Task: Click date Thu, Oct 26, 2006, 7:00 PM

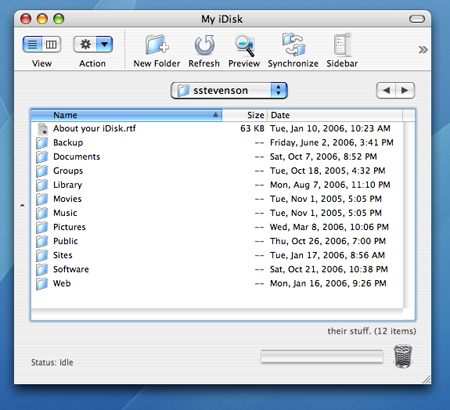Action: tap(328, 241)
